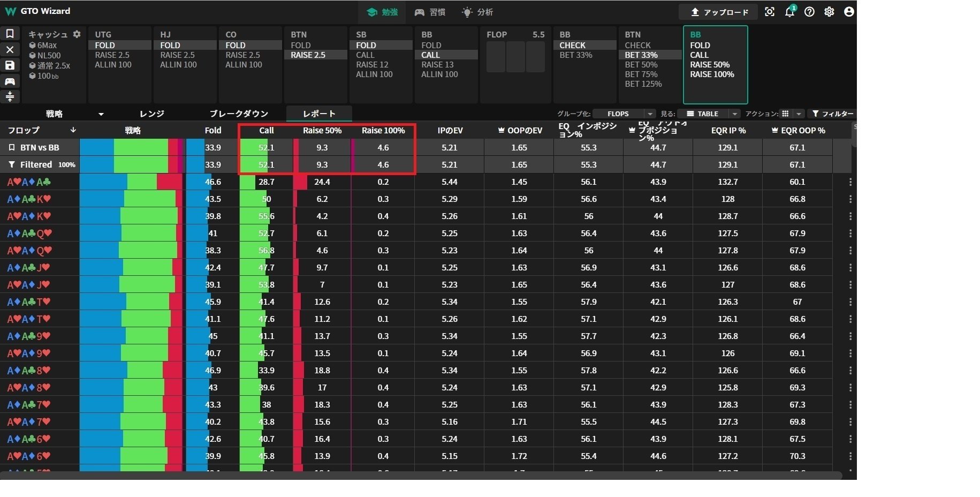Open the notifications bell

click(x=789, y=12)
